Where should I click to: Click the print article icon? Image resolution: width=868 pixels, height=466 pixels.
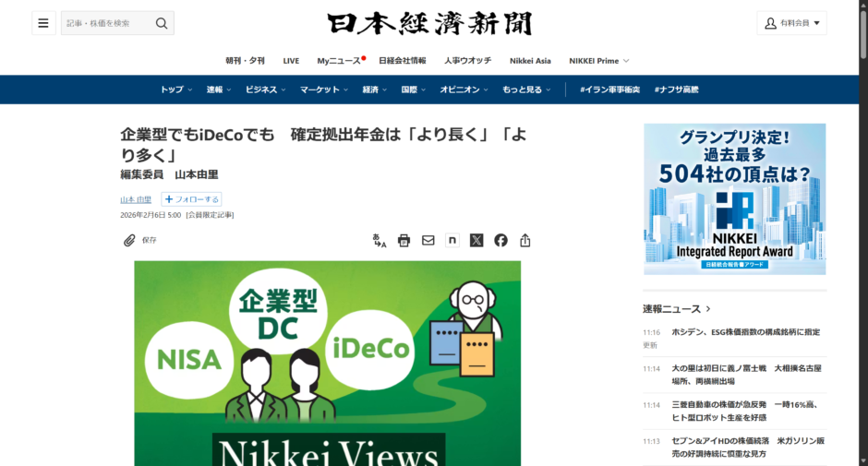click(x=404, y=240)
